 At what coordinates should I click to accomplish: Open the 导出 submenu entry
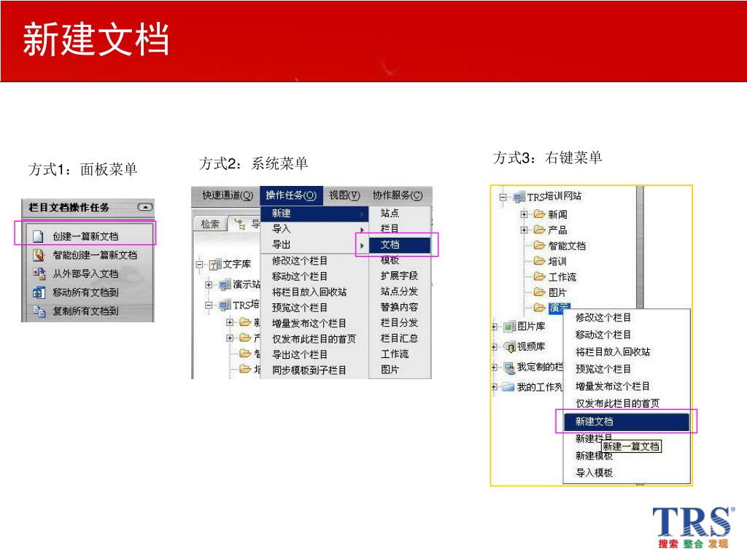pos(314,245)
